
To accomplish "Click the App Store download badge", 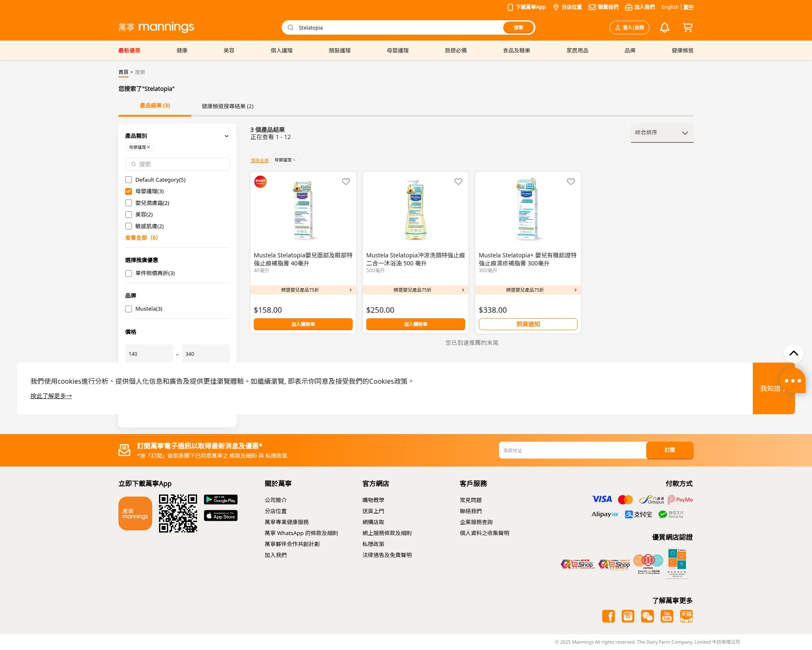I will coord(221,516).
